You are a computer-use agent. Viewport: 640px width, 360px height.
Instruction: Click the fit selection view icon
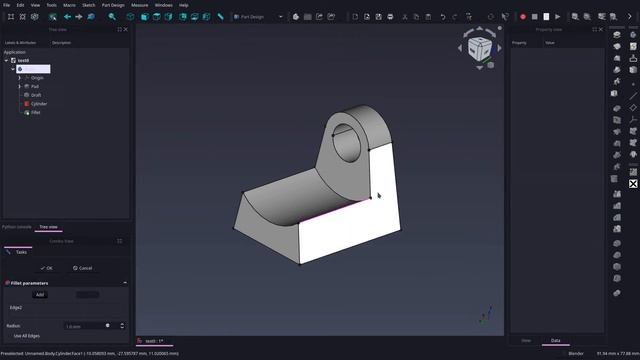(22, 17)
